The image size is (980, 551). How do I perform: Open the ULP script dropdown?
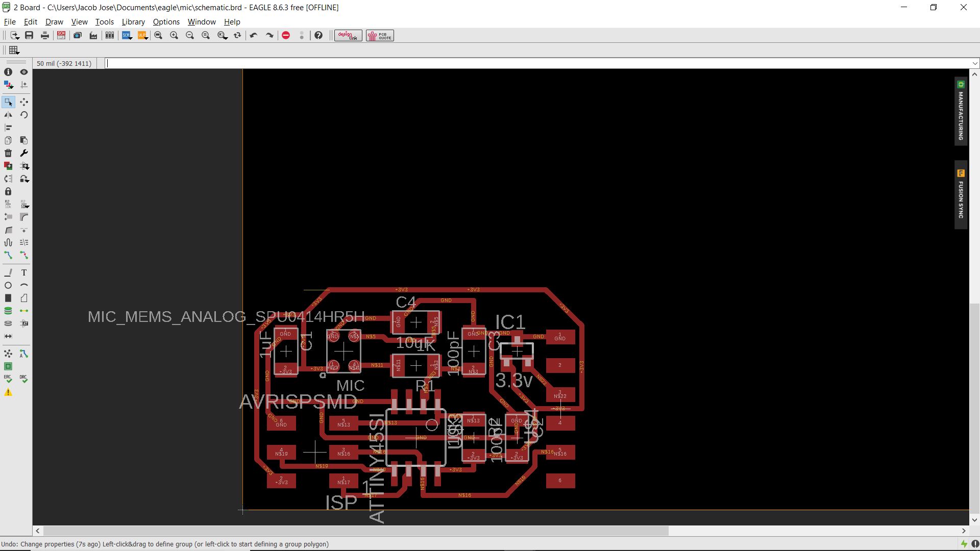143,35
